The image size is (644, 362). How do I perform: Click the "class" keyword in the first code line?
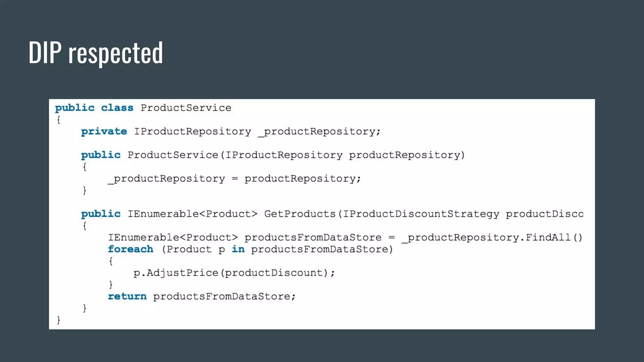117,108
